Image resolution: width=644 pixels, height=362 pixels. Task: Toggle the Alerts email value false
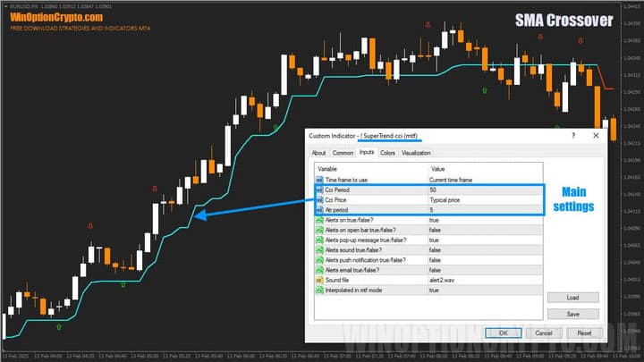coord(435,270)
